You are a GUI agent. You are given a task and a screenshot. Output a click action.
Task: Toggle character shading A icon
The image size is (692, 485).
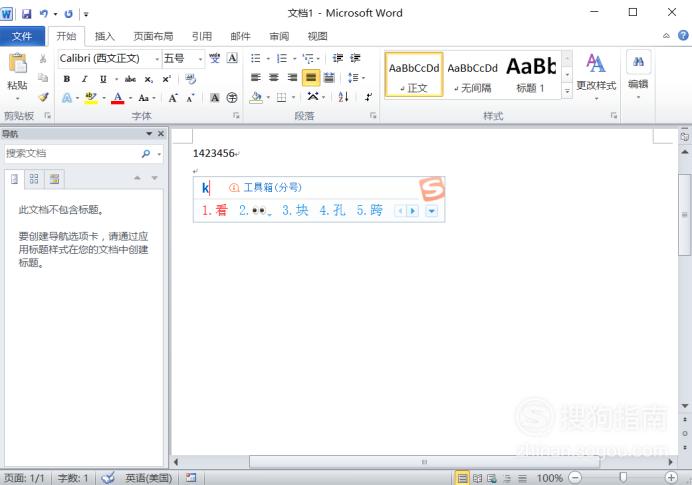214,98
